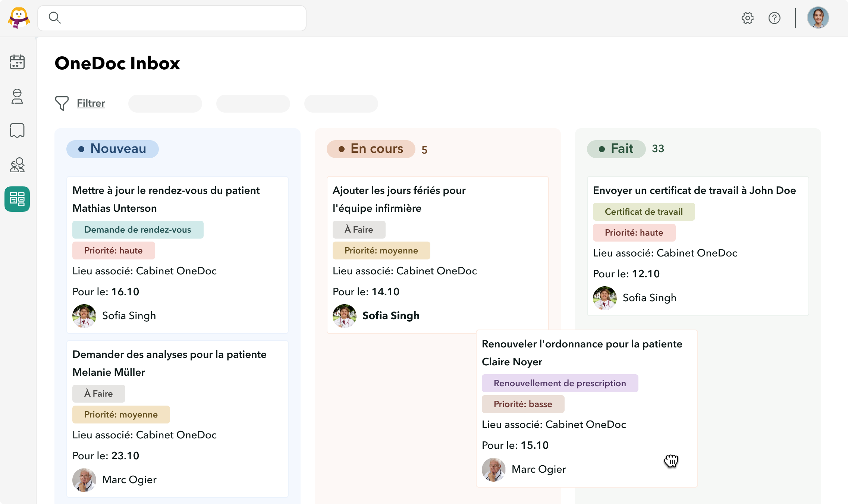This screenshot has height=504, width=848.
Task: Click the search magnifier icon
Action: click(x=55, y=18)
